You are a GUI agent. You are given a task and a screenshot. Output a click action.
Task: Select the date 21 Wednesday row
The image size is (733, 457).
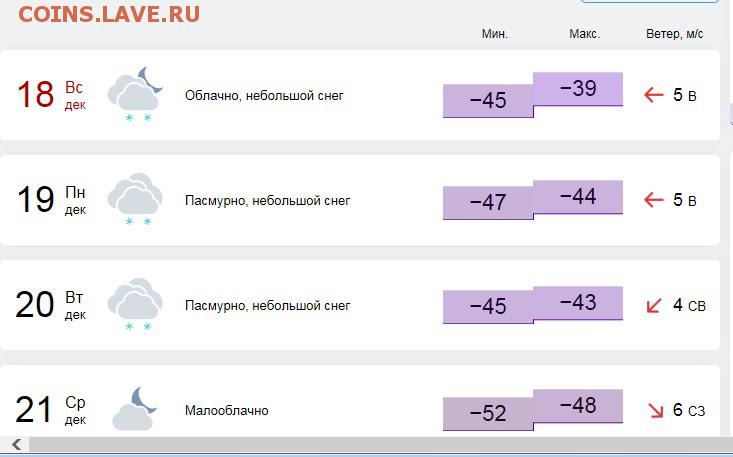[x=50, y=409]
